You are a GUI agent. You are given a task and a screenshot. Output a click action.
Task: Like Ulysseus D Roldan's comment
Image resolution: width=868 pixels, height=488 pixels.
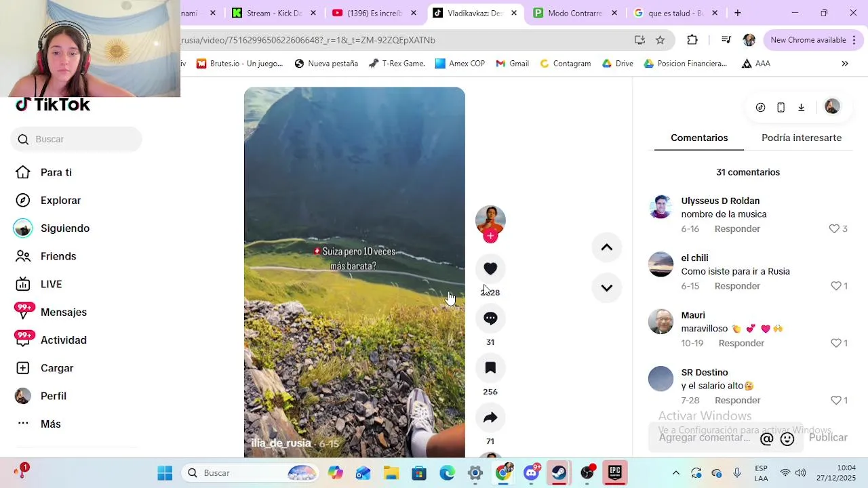tap(834, 229)
